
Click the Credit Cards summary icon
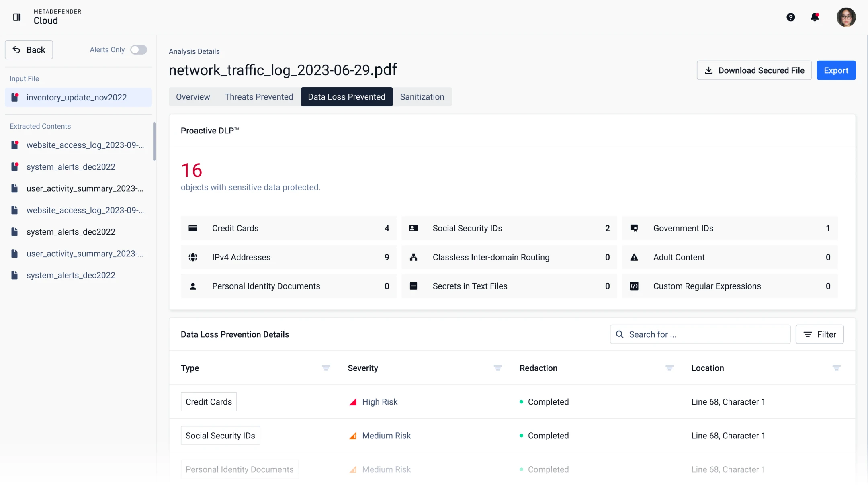(193, 228)
